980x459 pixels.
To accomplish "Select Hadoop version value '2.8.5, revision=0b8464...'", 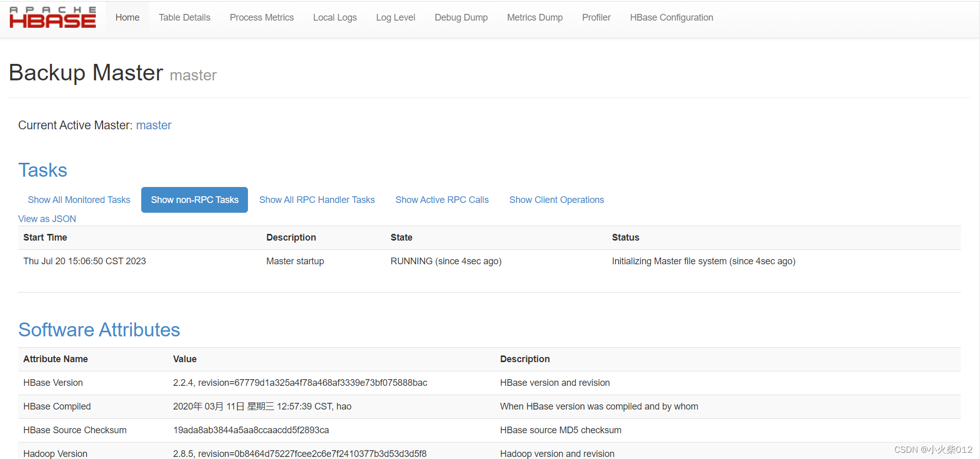I will [300, 454].
